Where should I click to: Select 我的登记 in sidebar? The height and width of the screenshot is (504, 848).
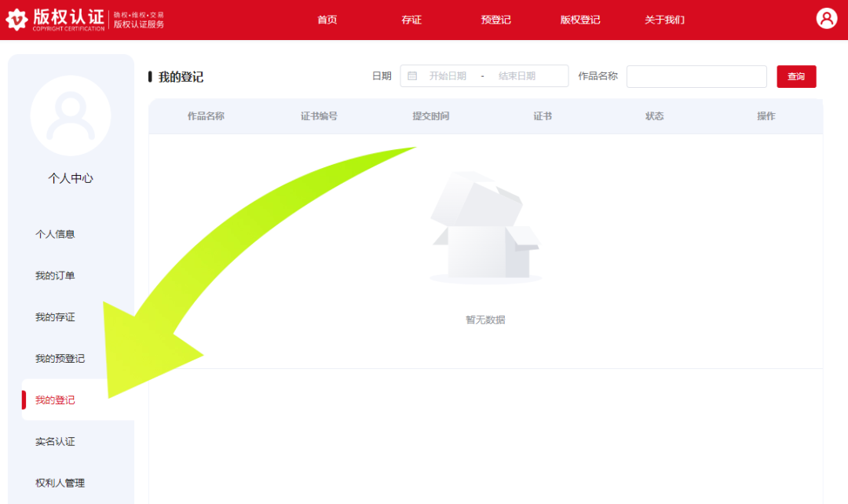click(x=55, y=400)
